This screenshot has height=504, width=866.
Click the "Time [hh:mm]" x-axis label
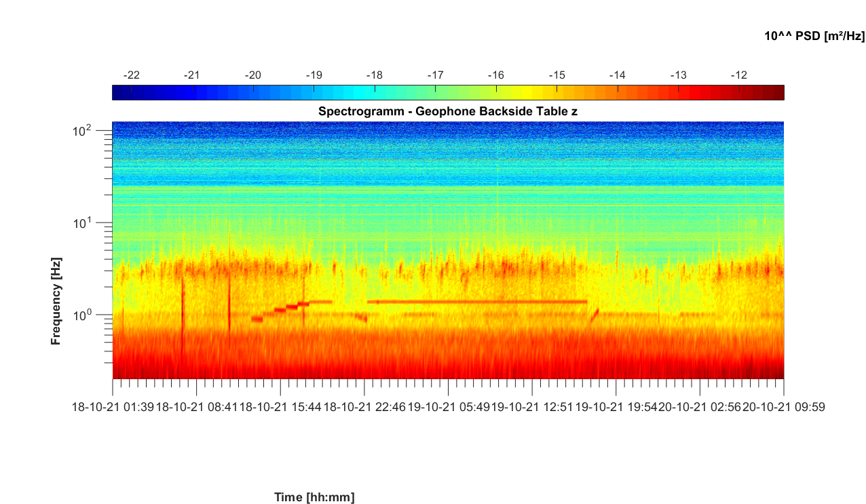(314, 497)
